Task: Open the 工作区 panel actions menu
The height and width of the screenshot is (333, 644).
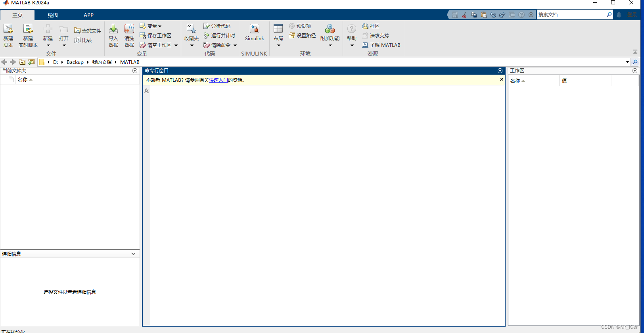Action: pos(635,71)
